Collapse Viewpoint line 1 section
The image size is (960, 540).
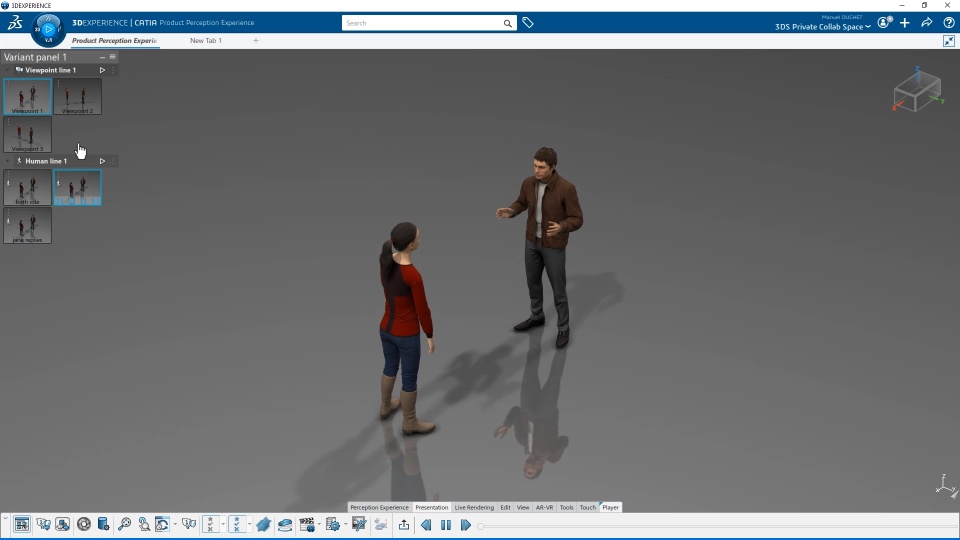[x=7, y=70]
